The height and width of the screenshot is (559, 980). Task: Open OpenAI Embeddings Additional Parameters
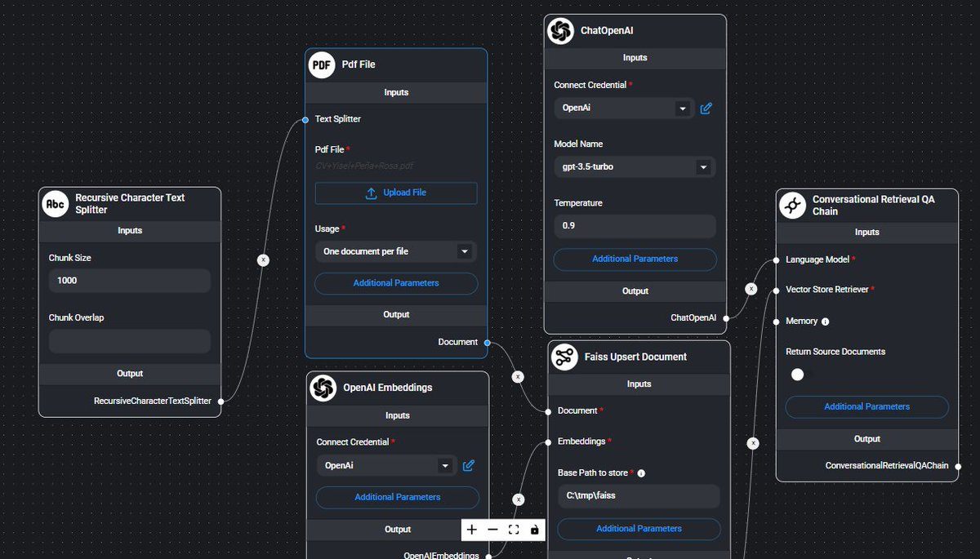coord(398,497)
